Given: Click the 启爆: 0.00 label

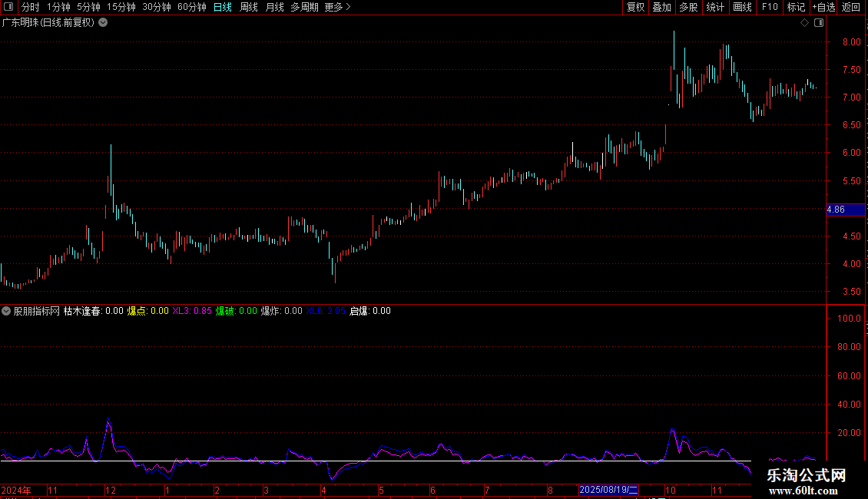Looking at the screenshot, I should (x=370, y=311).
